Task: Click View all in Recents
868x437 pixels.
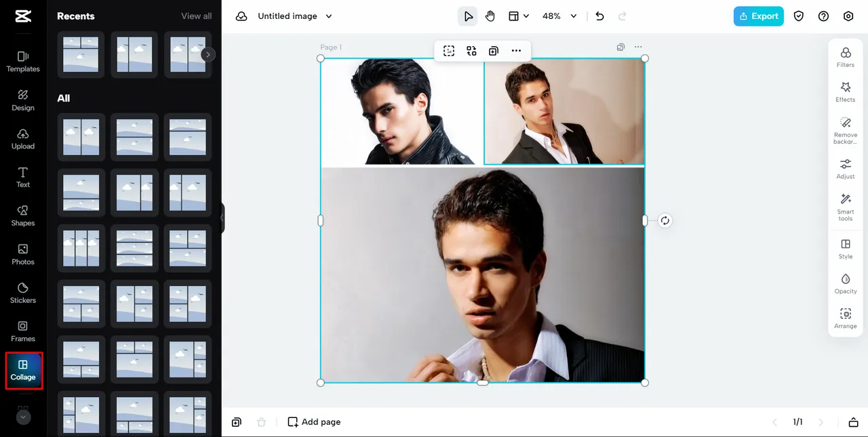Action: (196, 16)
